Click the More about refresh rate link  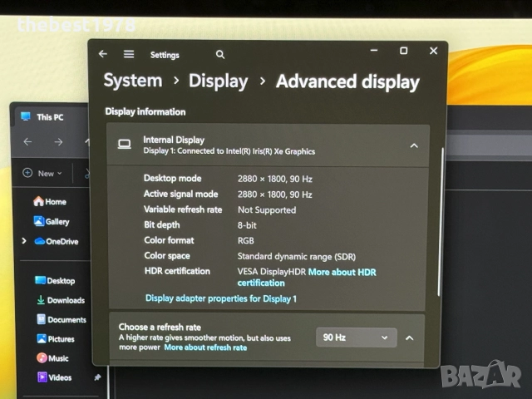click(x=205, y=347)
